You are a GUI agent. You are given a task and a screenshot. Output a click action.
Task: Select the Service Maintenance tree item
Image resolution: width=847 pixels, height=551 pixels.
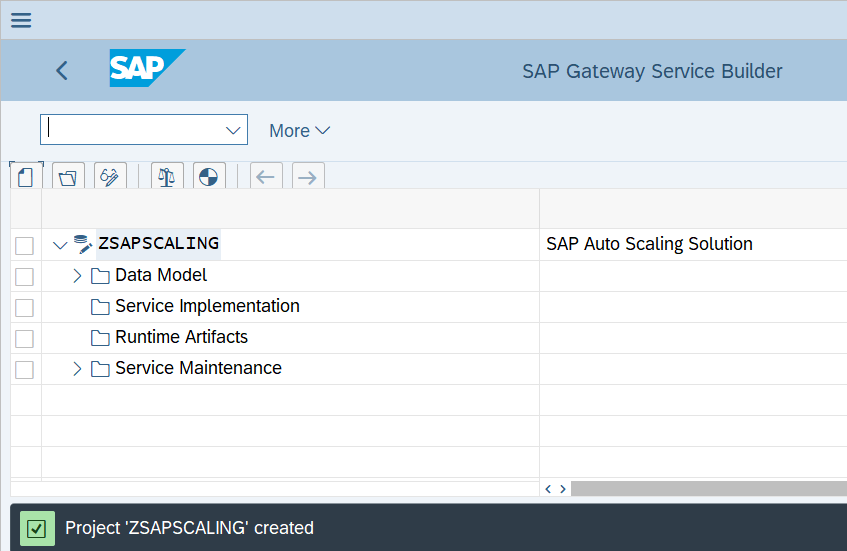198,368
